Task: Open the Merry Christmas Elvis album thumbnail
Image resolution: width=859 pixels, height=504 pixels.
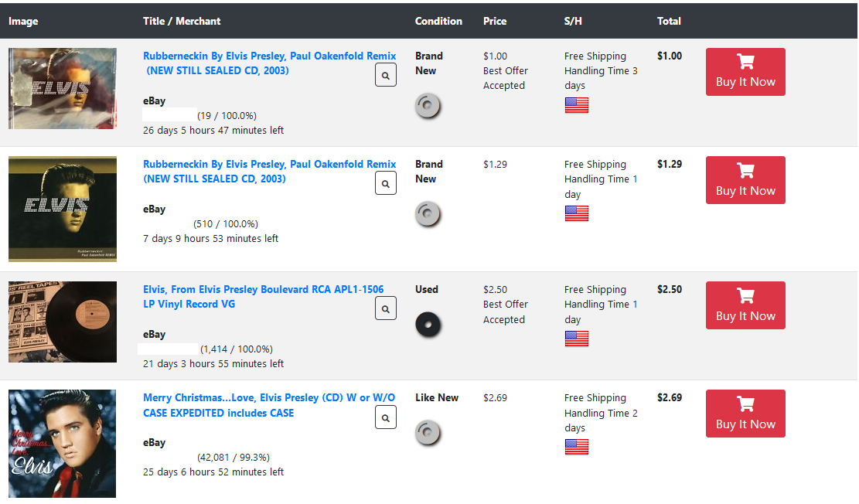Action: tap(63, 444)
